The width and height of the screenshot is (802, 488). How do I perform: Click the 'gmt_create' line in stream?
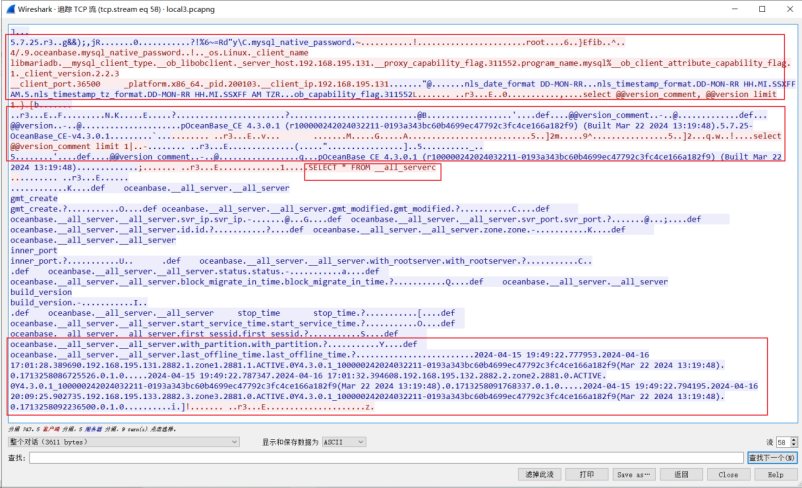tap(34, 198)
